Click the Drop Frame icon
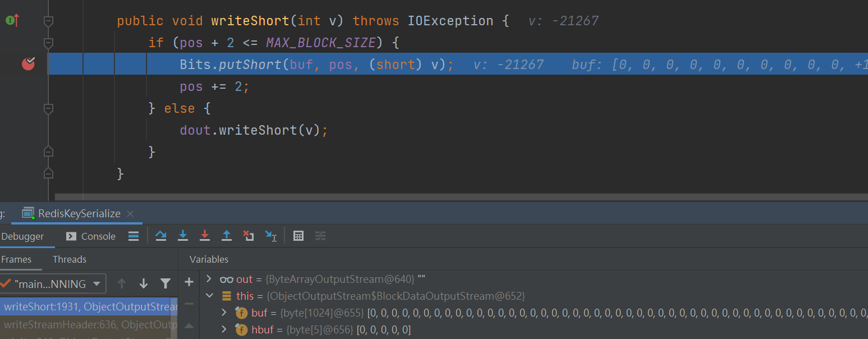 [249, 236]
